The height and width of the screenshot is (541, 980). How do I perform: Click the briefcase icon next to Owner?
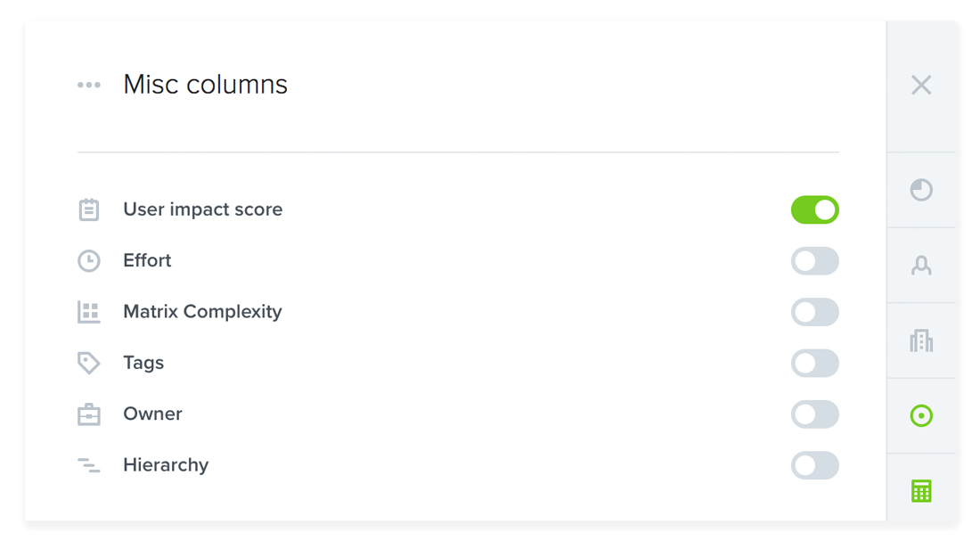click(x=89, y=414)
